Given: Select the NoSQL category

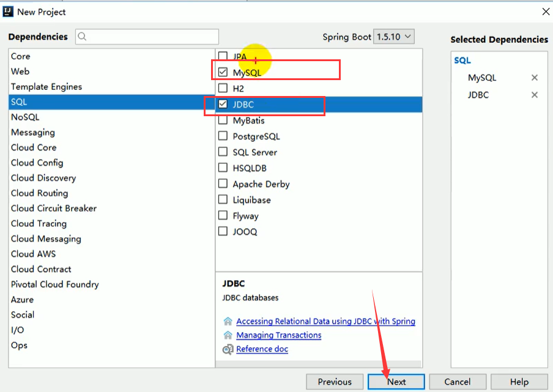Looking at the screenshot, I should pyautogui.click(x=111, y=117).
